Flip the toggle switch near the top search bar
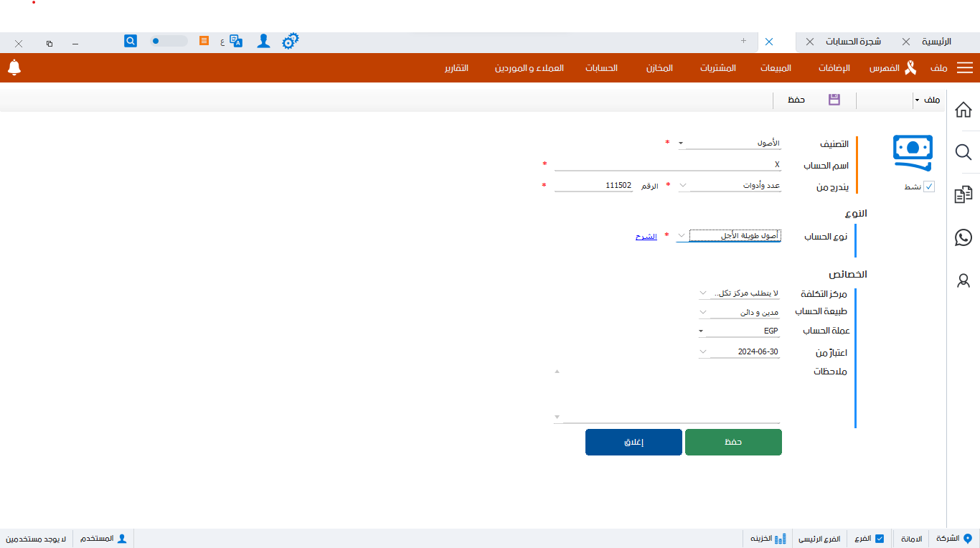Screen dimensions: 980x548 point(169,41)
